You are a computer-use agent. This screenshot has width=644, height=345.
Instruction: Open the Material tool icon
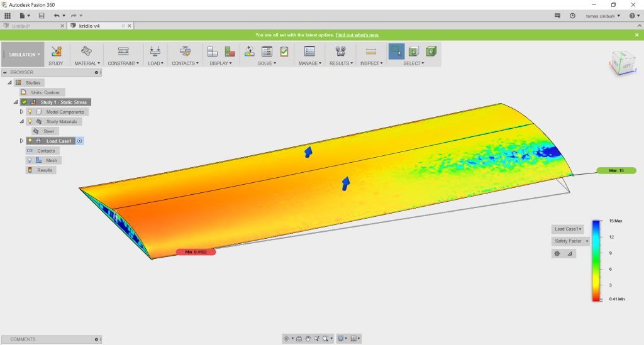pyautogui.click(x=87, y=52)
